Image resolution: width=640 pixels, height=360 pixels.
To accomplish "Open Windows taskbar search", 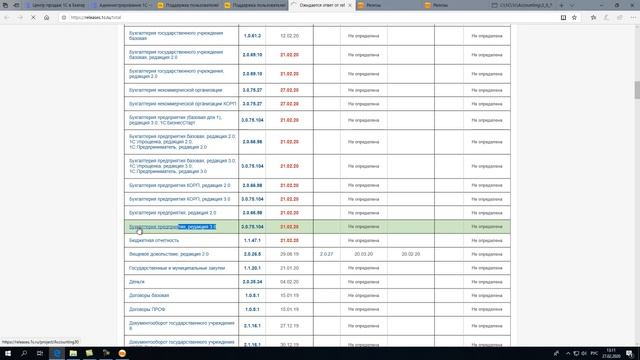I will point(24,353).
